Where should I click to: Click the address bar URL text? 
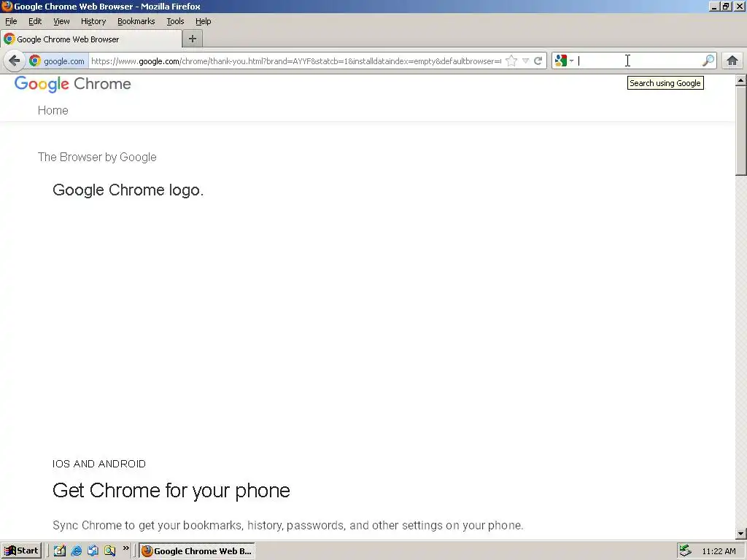(296, 61)
